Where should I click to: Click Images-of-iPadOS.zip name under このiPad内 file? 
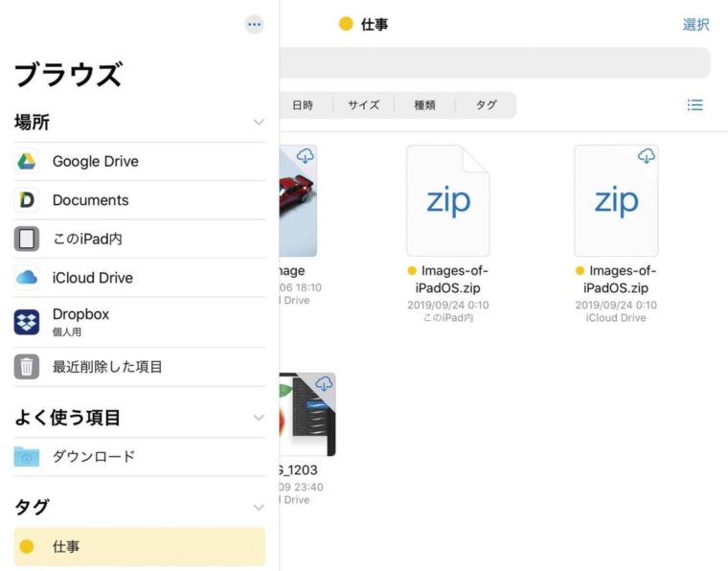[x=448, y=279]
